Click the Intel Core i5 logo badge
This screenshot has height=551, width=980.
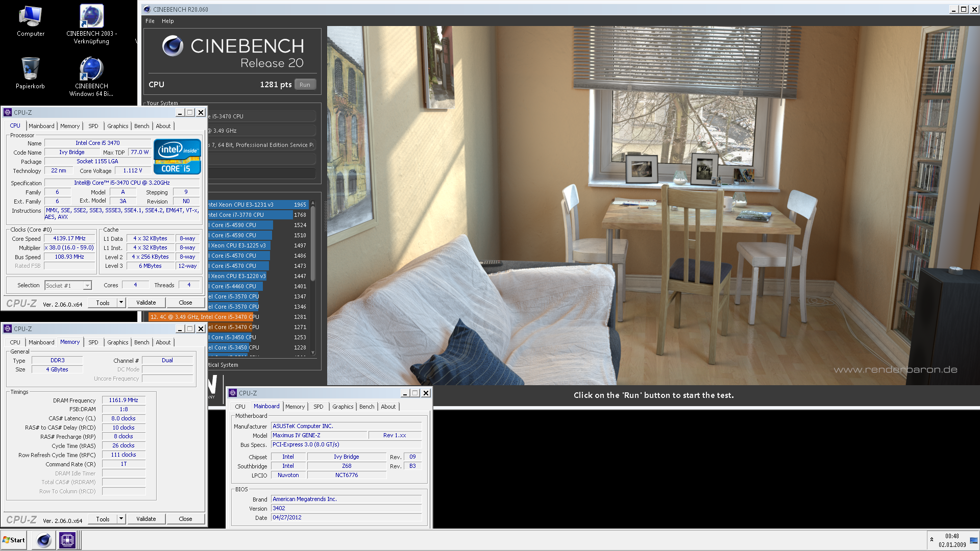[177, 157]
